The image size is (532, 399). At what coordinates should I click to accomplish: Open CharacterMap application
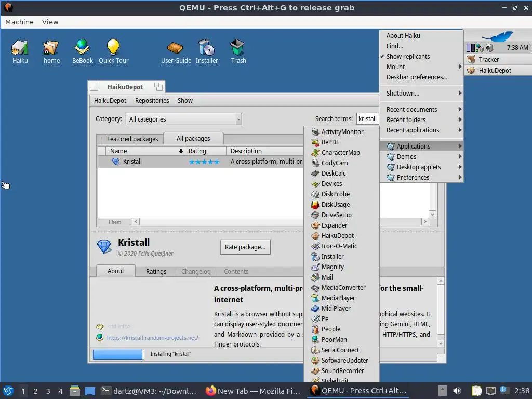click(341, 152)
